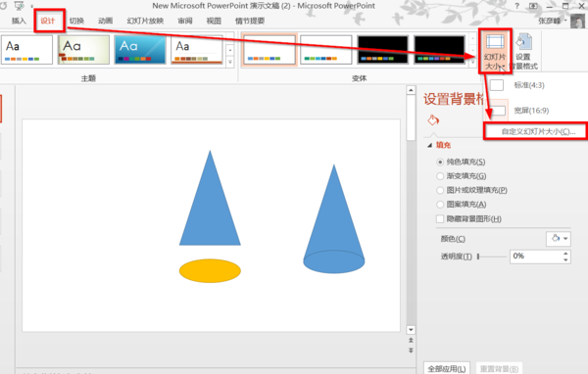The height and width of the screenshot is (374, 588).
Task: Click the start slideshow quick access icon
Action: [x=19, y=6]
